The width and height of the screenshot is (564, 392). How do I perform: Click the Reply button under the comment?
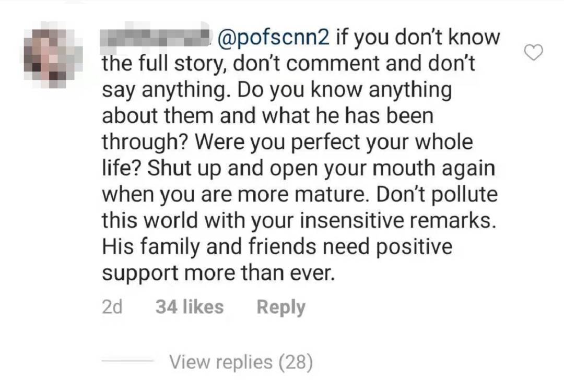tap(280, 307)
